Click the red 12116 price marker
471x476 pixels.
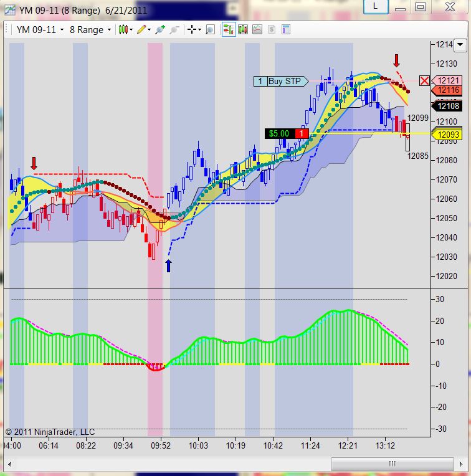(x=447, y=90)
